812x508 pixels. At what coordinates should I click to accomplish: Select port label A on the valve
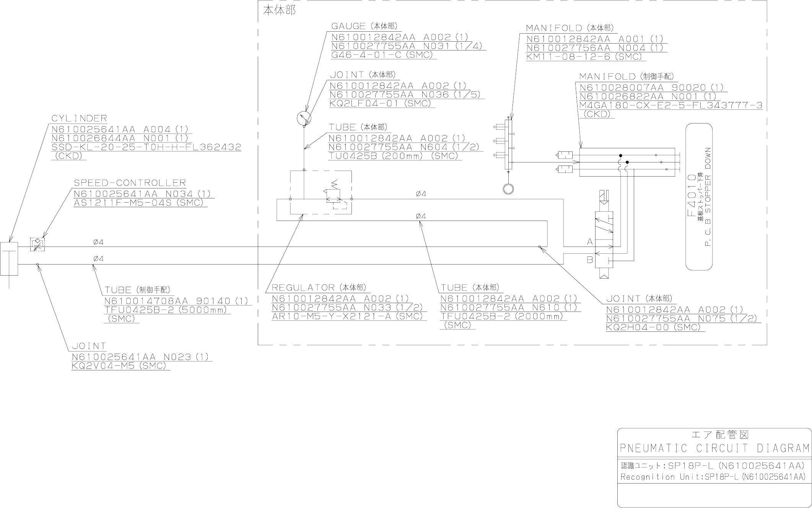(x=590, y=242)
